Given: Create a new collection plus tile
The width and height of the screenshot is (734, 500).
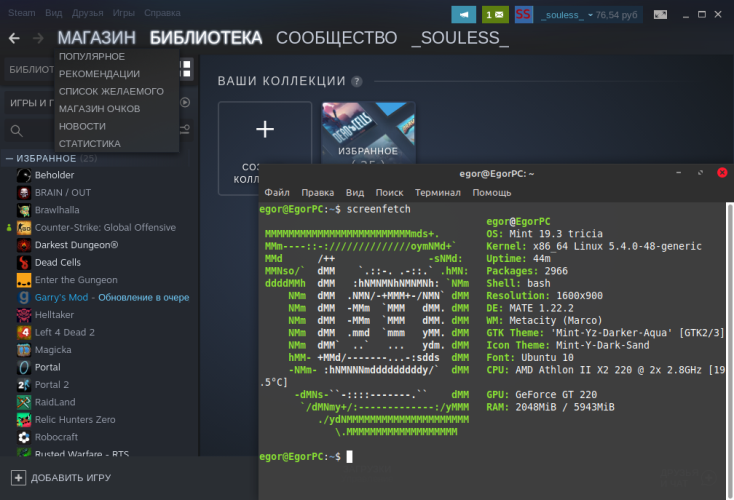Looking at the screenshot, I should click(x=265, y=129).
